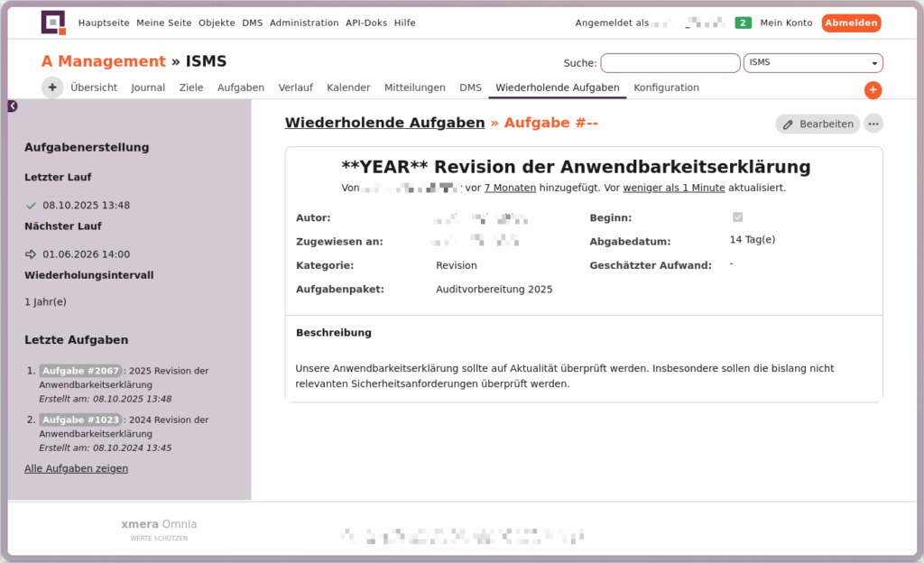Toggle the Beginn checkbox
924x563 pixels.
[737, 217]
